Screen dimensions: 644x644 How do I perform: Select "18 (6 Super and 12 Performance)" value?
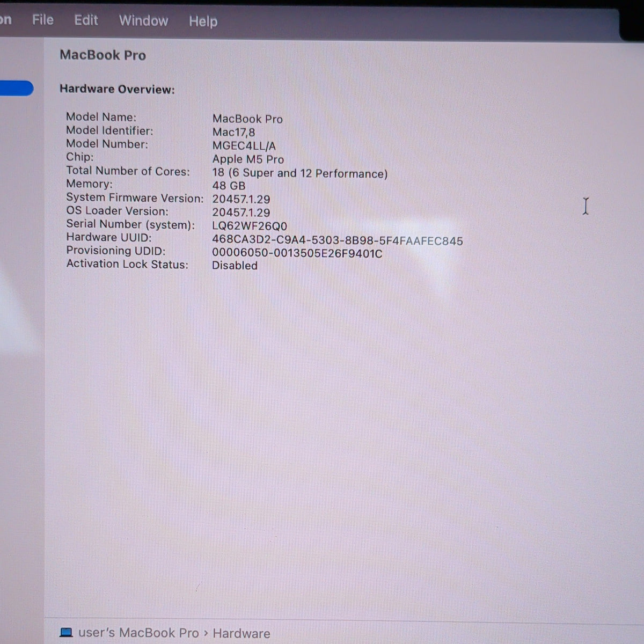click(300, 173)
